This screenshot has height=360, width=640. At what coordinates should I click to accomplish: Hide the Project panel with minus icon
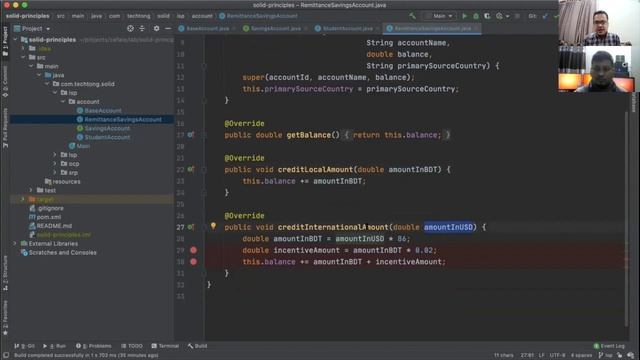[168, 29]
